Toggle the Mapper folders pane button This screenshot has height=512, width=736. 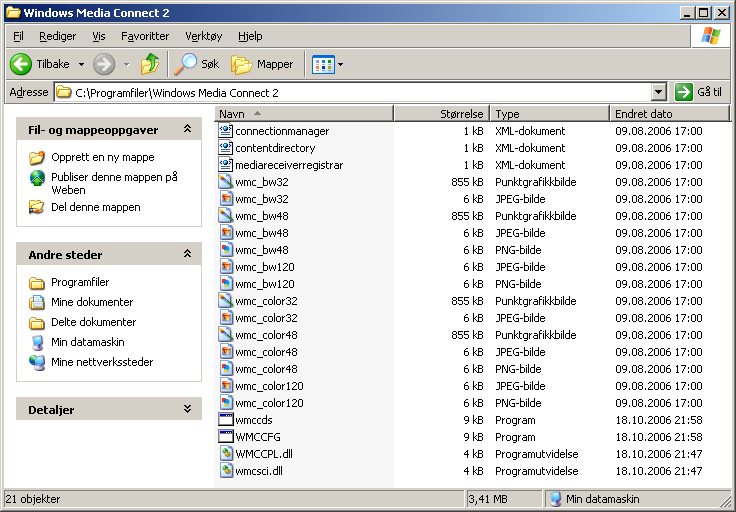click(x=262, y=64)
